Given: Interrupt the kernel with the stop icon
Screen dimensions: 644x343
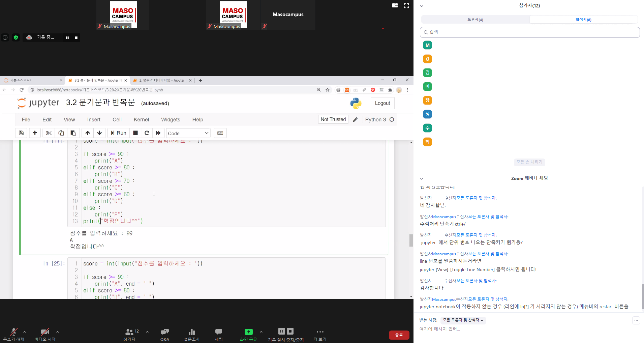Looking at the screenshot, I should point(135,133).
